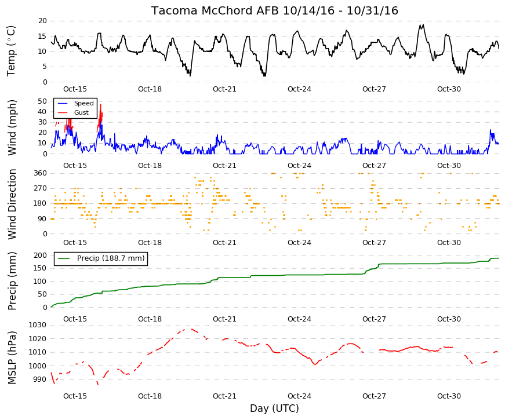Viewport: 505px width, 420px height.
Task: Click the Temp (°C) axis label
Action: [11, 51]
